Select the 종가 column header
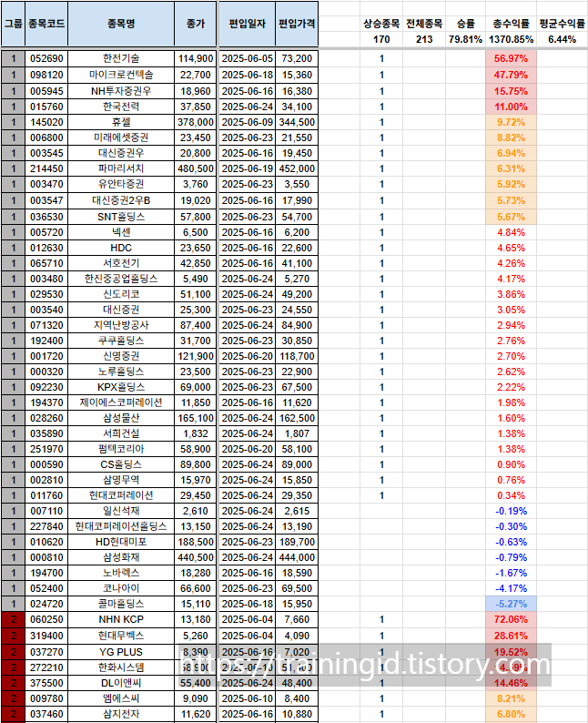 point(196,24)
